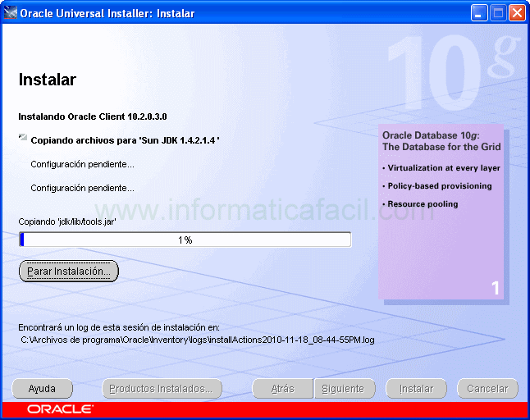
Task: Click "Copiando 'jdk/lib/tools.jar'" status text
Action: [67, 221]
